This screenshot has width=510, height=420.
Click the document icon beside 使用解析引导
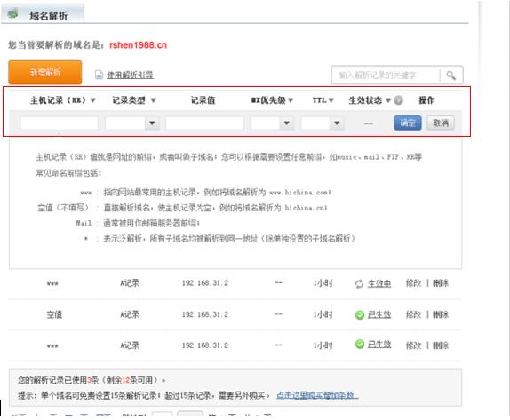pos(99,75)
